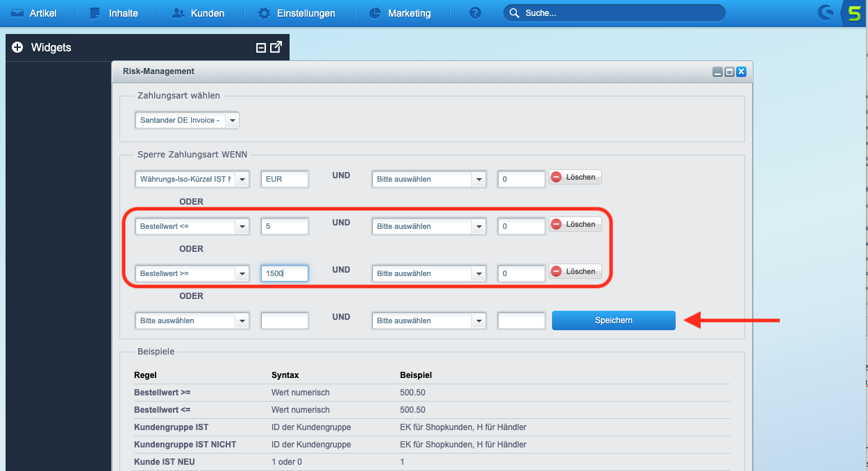Viewport: 868px width, 471px height.
Task: Delete the Währungs-Iso-Kürzel rule
Action: coord(576,177)
